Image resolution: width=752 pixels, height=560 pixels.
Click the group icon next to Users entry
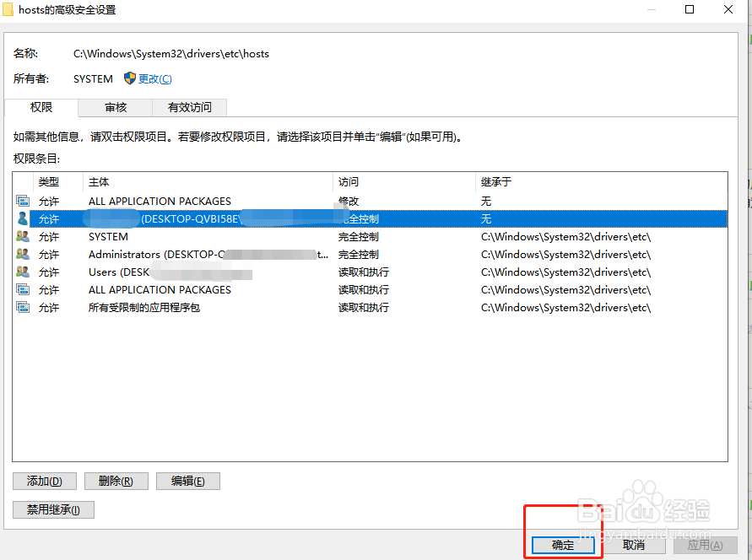coord(22,272)
